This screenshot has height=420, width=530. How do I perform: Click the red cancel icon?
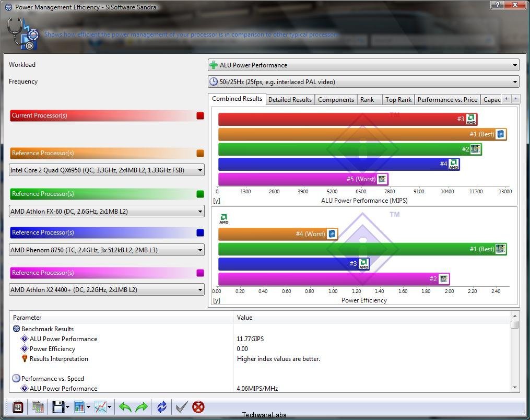click(198, 407)
